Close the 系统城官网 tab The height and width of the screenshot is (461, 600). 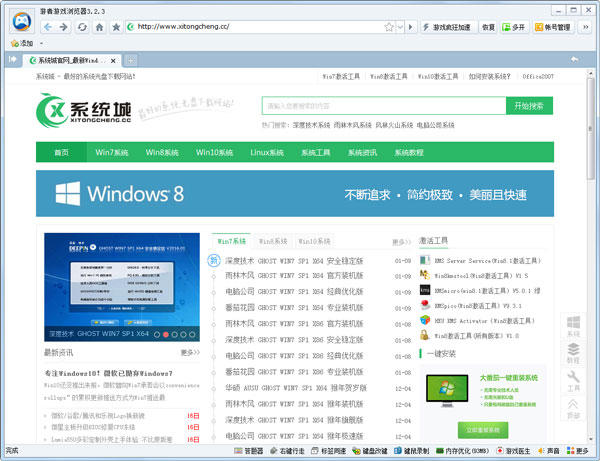coord(113,60)
